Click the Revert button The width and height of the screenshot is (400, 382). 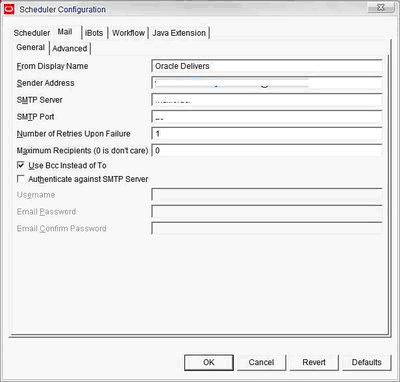tap(314, 362)
